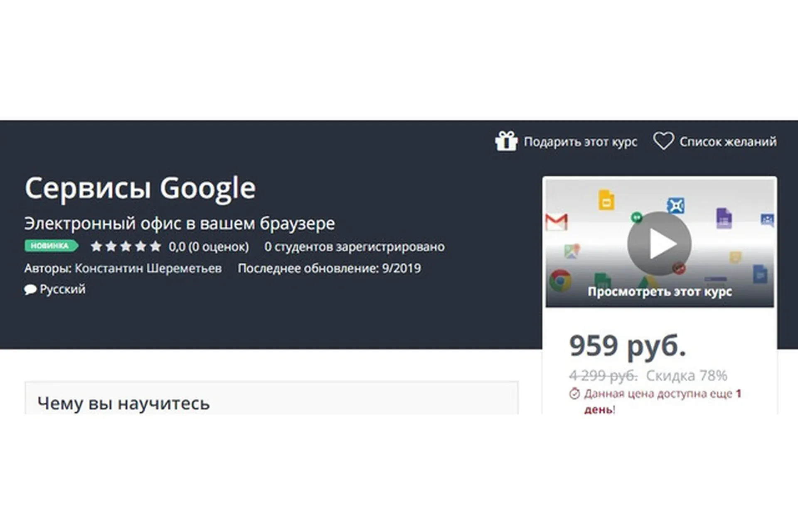This screenshot has width=798, height=532.
Task: Click the price '959 руб.'
Action: coord(627,346)
